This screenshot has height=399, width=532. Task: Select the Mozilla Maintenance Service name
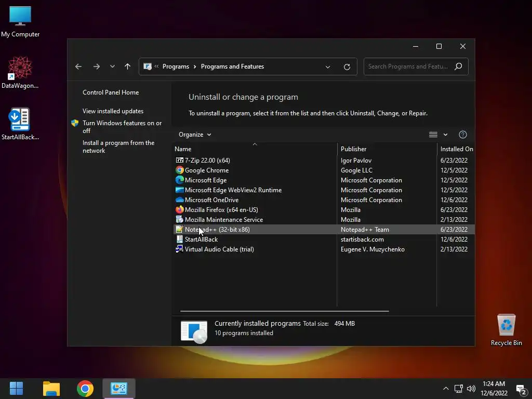pyautogui.click(x=224, y=220)
